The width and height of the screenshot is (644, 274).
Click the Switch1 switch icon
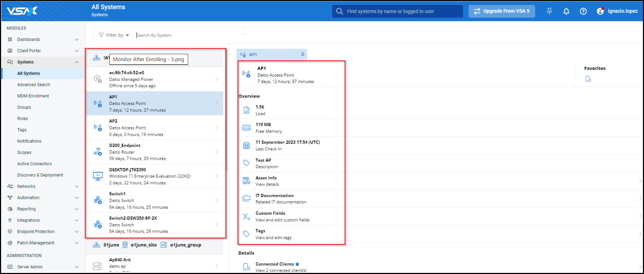(x=98, y=200)
